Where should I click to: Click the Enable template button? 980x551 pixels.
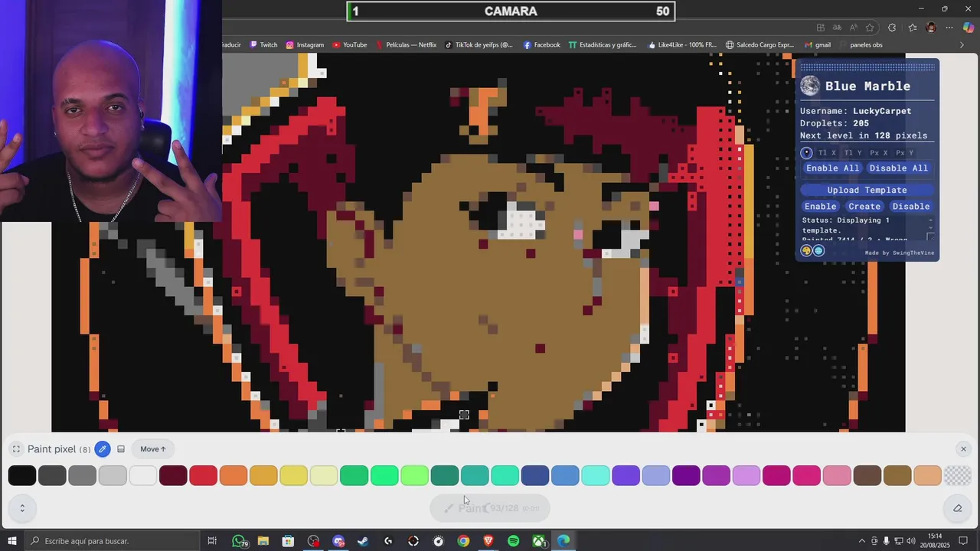pos(820,207)
